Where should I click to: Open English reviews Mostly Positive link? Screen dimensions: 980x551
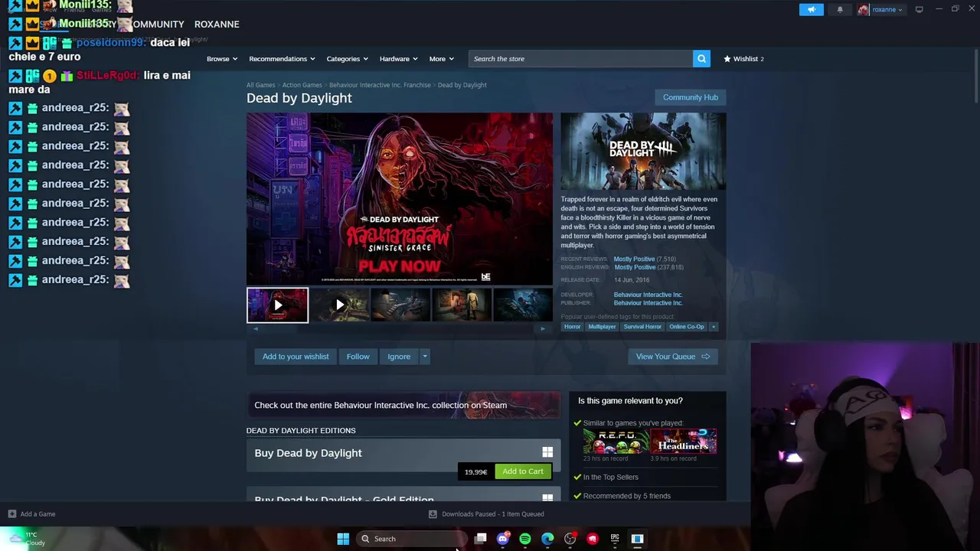(x=634, y=267)
